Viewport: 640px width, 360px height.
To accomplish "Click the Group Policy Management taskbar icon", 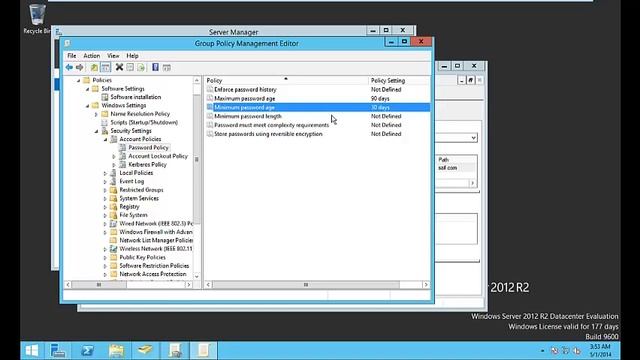I will (175, 351).
